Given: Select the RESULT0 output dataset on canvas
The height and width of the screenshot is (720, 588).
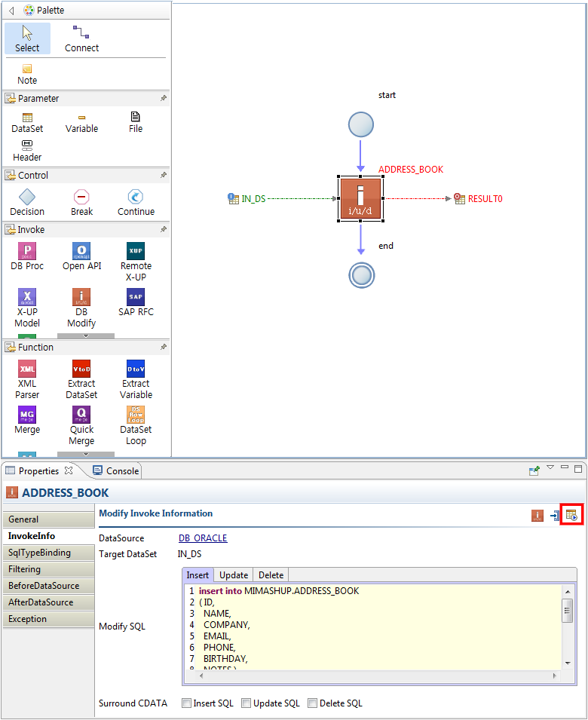Looking at the screenshot, I should (478, 199).
